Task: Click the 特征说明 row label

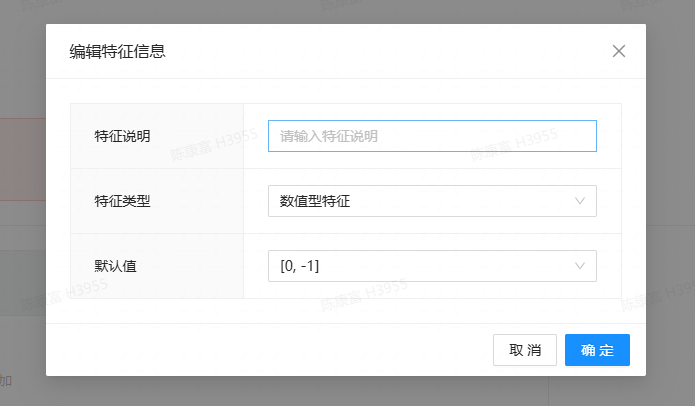Action: click(122, 136)
